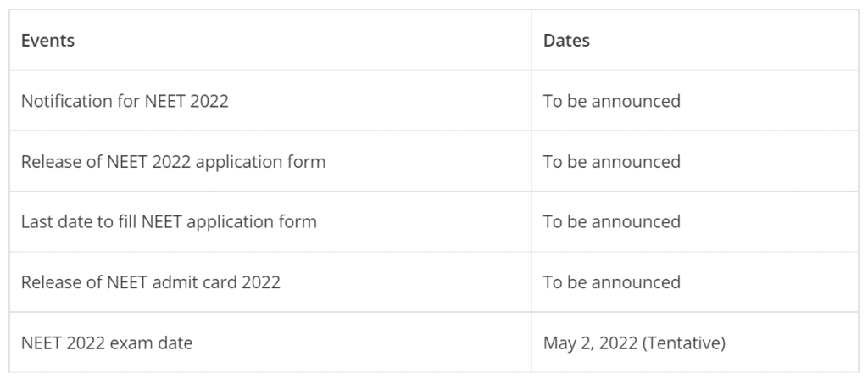Click '2022' in Notification for NEET 2022
Image resolution: width=868 pixels, height=379 pixels.
point(209,101)
